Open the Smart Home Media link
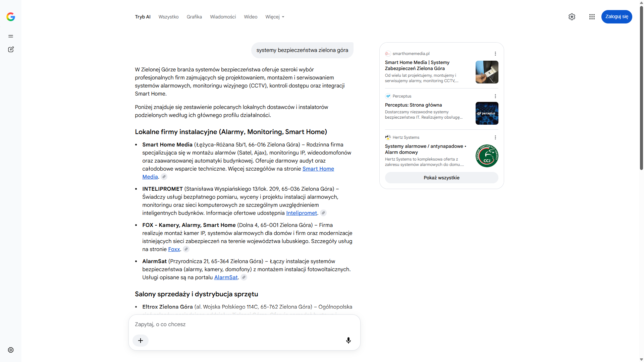The width and height of the screenshot is (644, 362). 318,169
